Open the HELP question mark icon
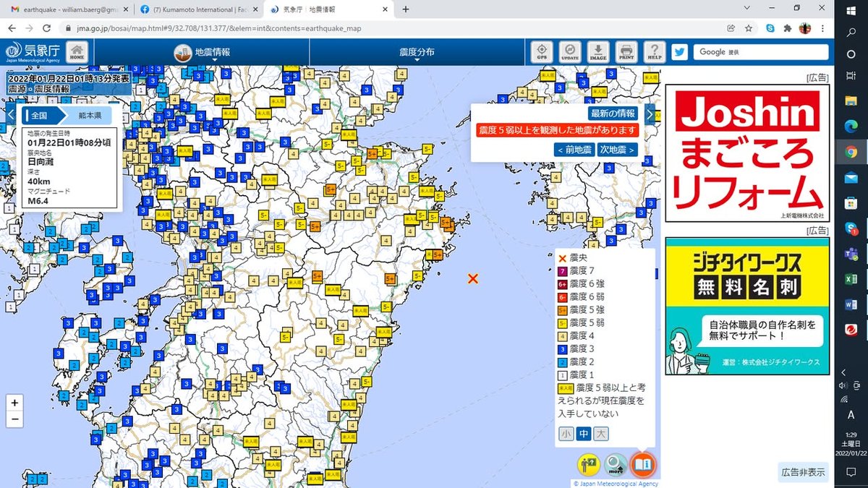 654,52
